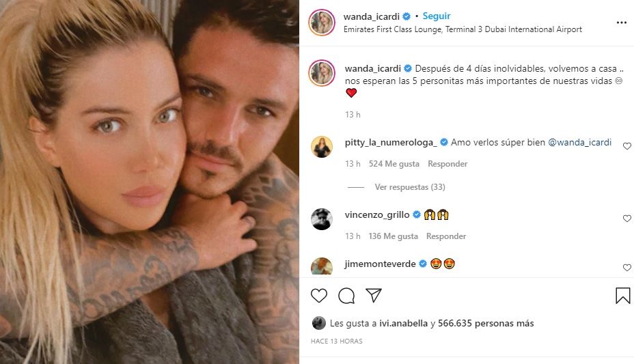Screen dimensions: 634x364
Task: Follow wanda_icardi with the Seguir button
Action: (437, 16)
